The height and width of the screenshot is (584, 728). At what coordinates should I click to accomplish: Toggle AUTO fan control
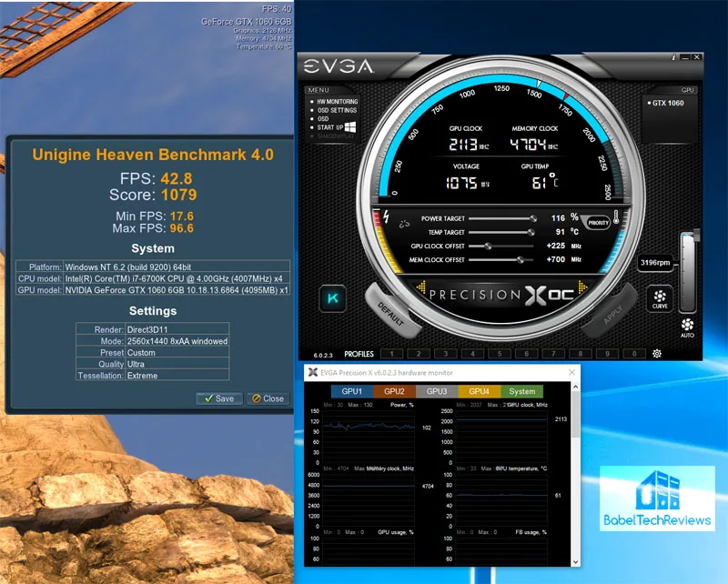[x=687, y=327]
